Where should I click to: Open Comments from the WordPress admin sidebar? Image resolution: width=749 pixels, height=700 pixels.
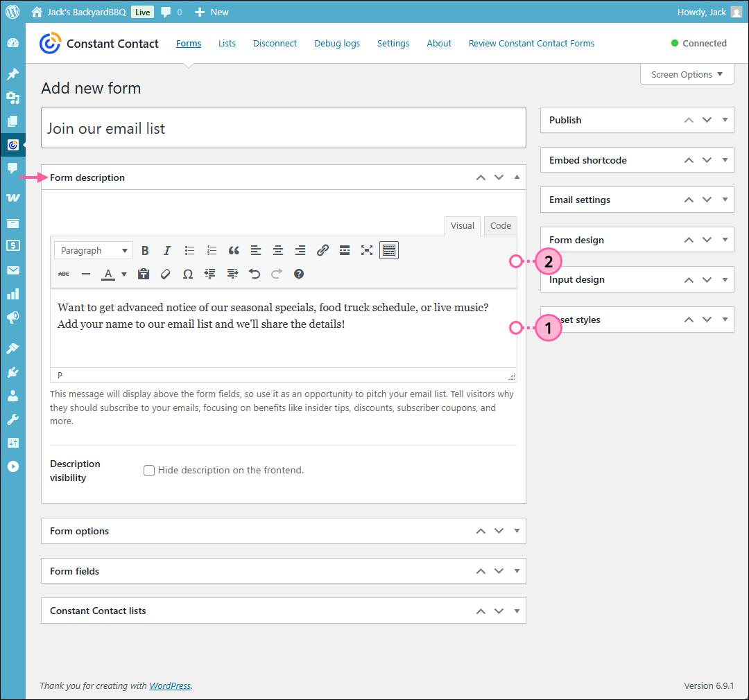tap(12, 168)
